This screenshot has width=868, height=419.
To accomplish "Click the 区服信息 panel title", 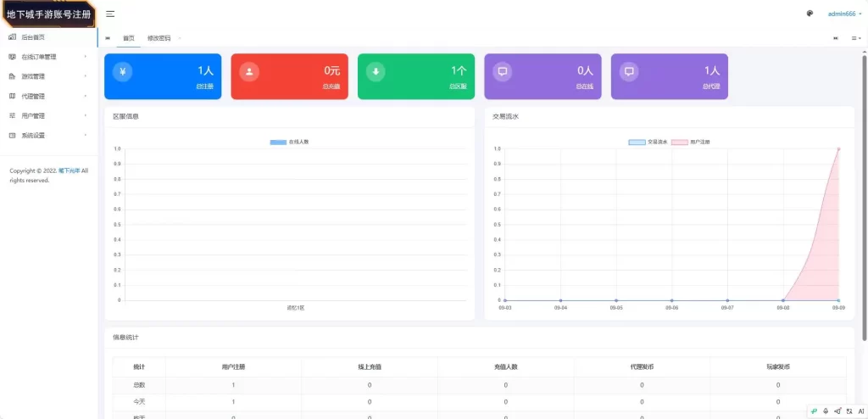I will [x=125, y=116].
